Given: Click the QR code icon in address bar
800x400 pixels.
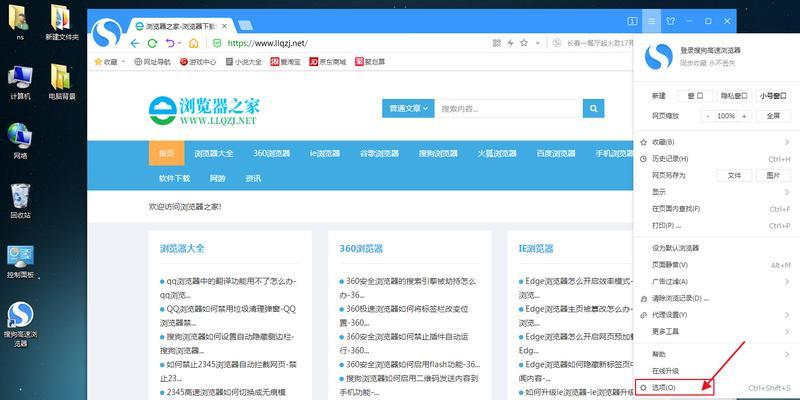Looking at the screenshot, I should point(497,43).
